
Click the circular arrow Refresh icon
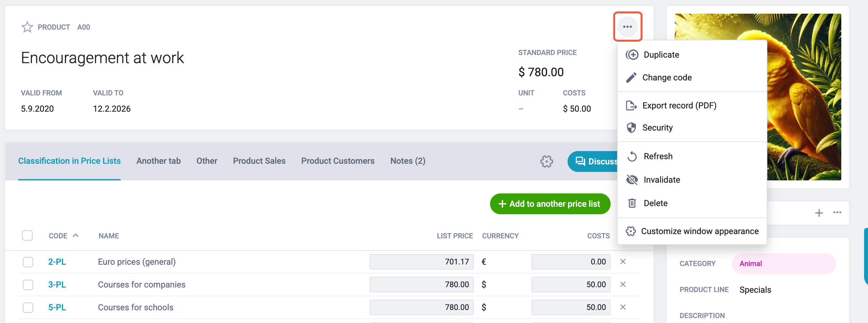click(x=632, y=156)
